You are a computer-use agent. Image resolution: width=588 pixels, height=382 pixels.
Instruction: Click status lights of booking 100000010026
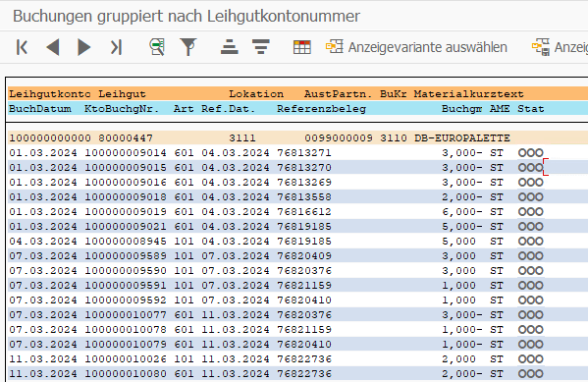click(x=531, y=358)
